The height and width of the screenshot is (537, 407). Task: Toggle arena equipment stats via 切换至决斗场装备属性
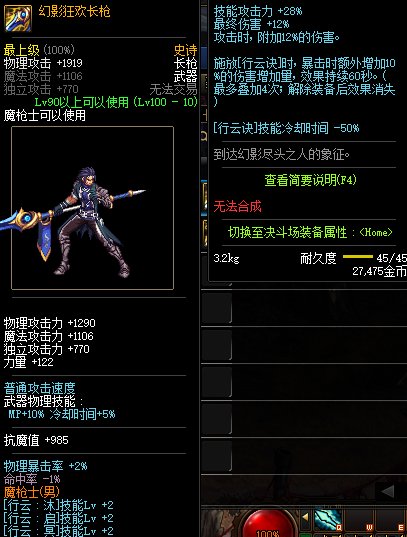click(310, 232)
